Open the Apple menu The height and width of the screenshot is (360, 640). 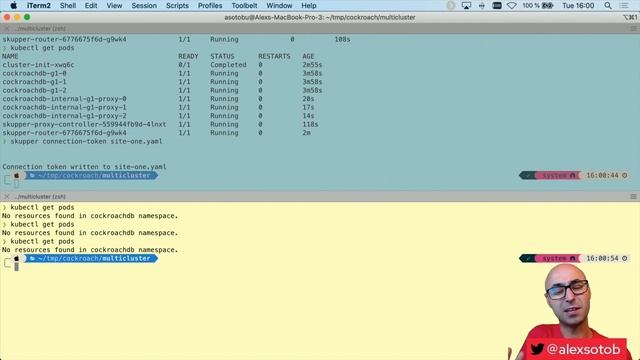click(x=13, y=6)
